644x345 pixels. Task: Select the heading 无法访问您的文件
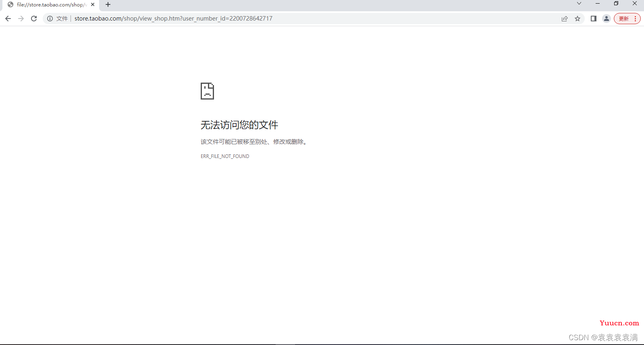[x=239, y=125]
